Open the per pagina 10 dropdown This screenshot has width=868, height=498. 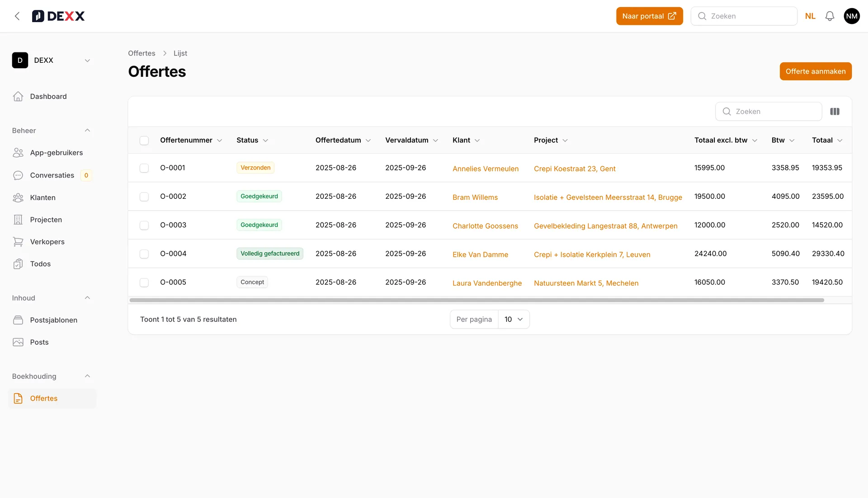tap(514, 319)
